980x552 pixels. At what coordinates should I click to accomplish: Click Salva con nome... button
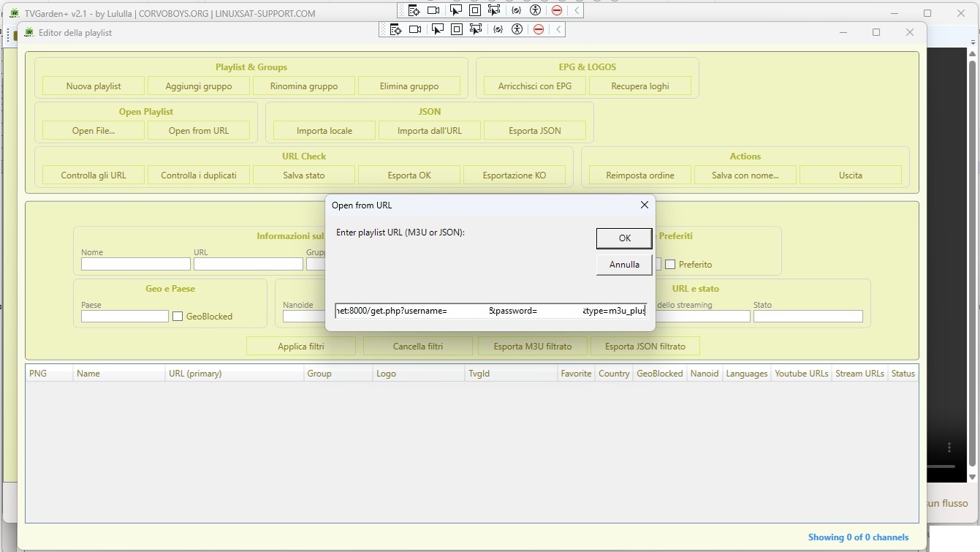tap(745, 175)
